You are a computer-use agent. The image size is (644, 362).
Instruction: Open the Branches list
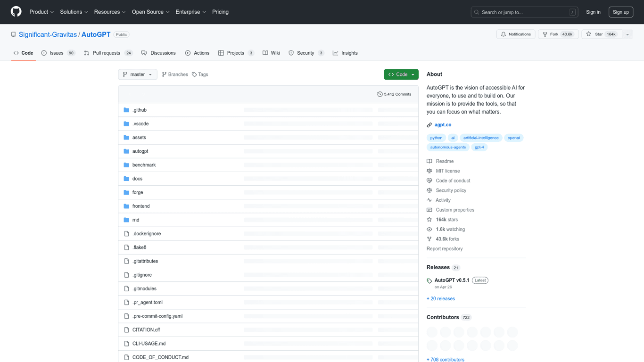[x=175, y=74]
